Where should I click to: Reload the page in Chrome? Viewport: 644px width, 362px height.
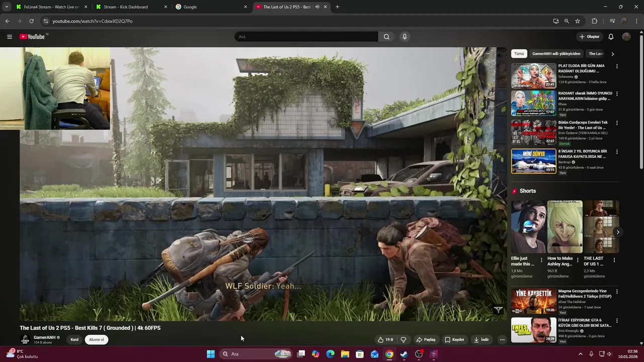click(x=31, y=21)
